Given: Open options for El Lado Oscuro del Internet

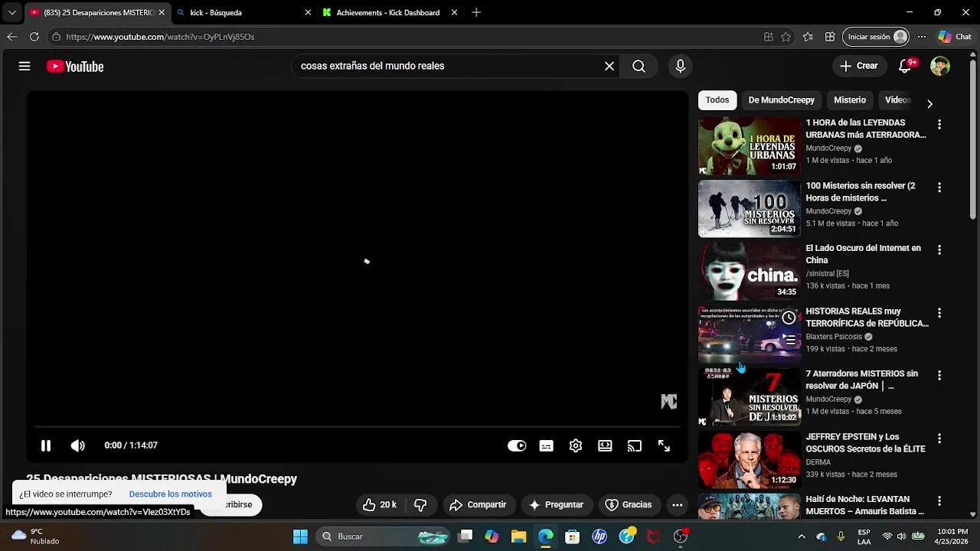Looking at the screenshot, I should click(939, 249).
